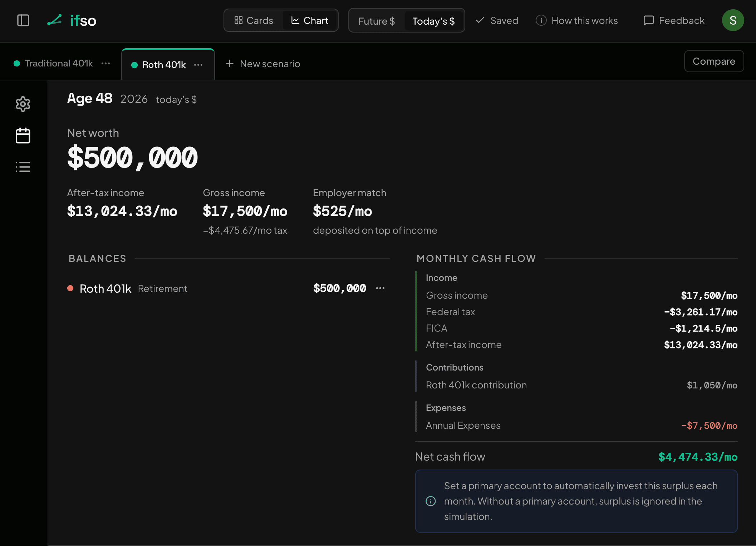756x546 pixels.
Task: Click the Employer match $525/mo value
Action: coord(342,211)
